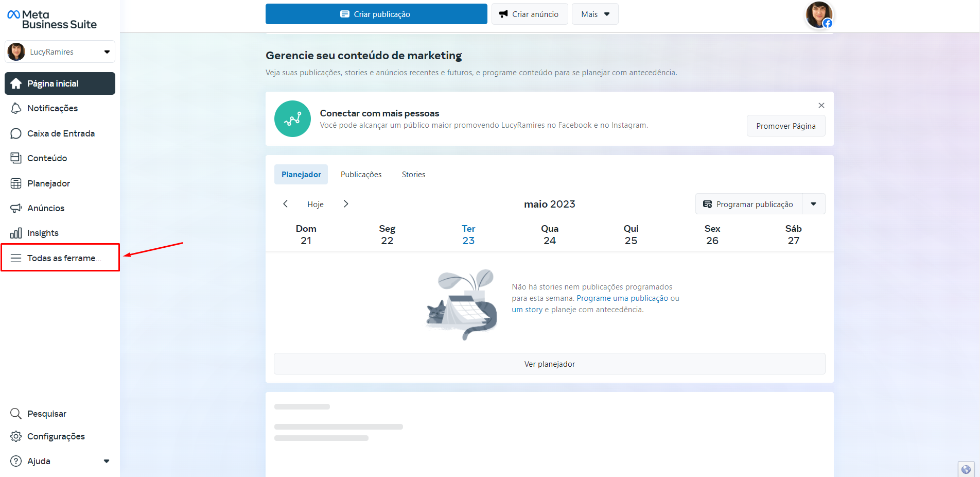Screen dimensions: 980x477
Task: Click the home icon in sidebar
Action: (16, 83)
